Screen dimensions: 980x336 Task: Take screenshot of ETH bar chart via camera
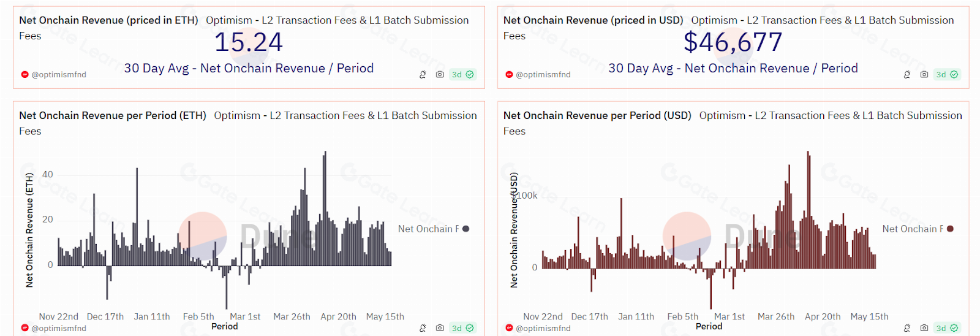click(440, 328)
